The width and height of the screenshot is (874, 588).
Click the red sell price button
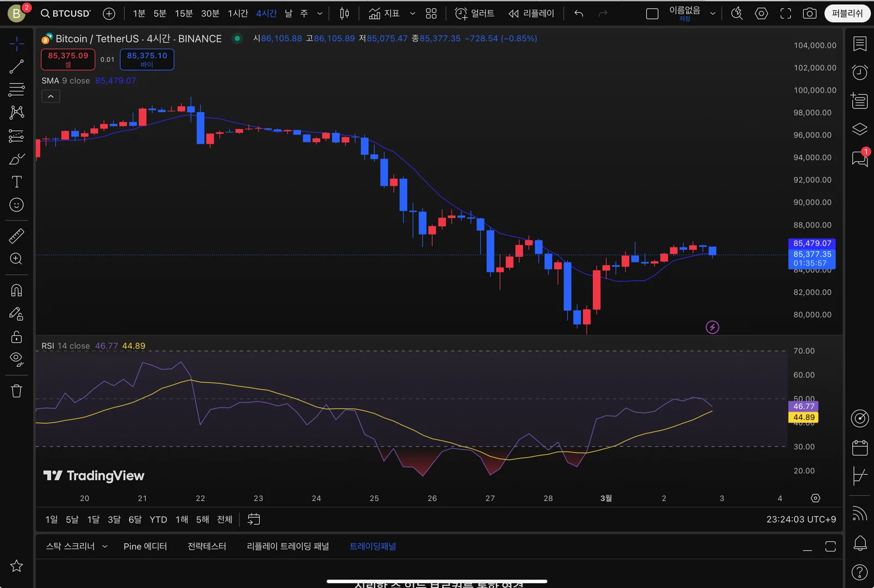click(68, 59)
